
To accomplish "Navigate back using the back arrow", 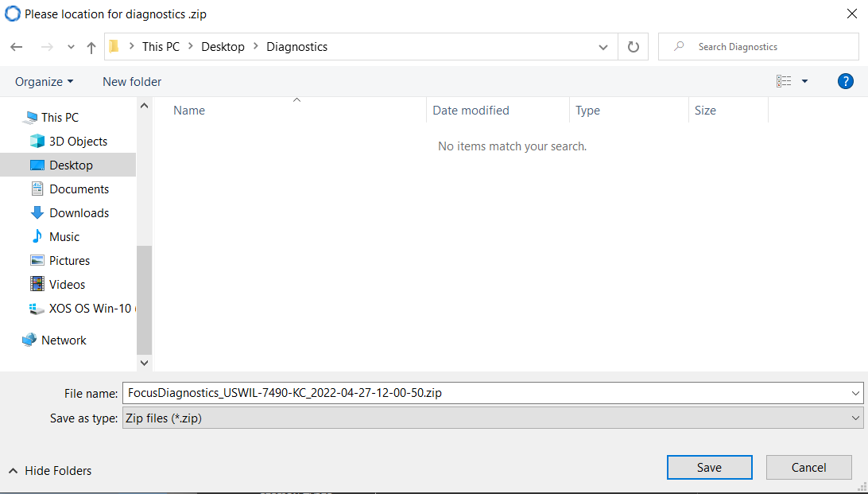I will pos(17,46).
